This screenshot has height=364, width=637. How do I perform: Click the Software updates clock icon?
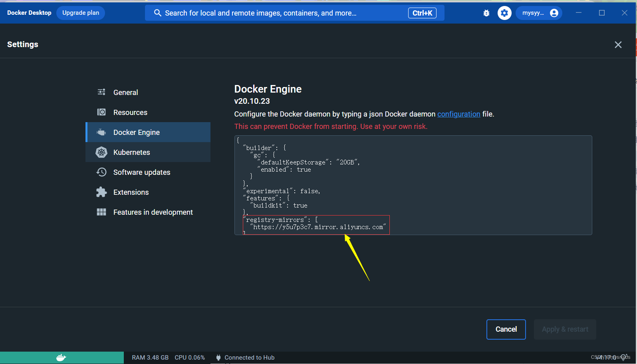tap(101, 172)
